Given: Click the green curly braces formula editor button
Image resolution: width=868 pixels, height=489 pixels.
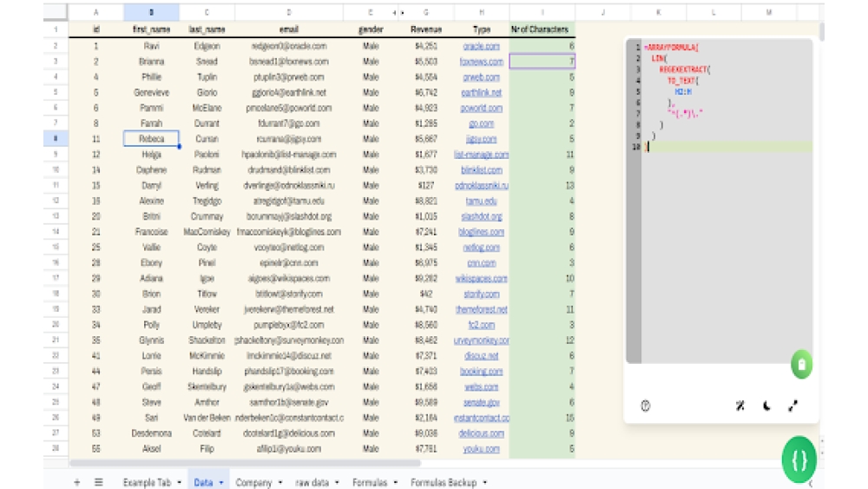Looking at the screenshot, I should point(799,459).
